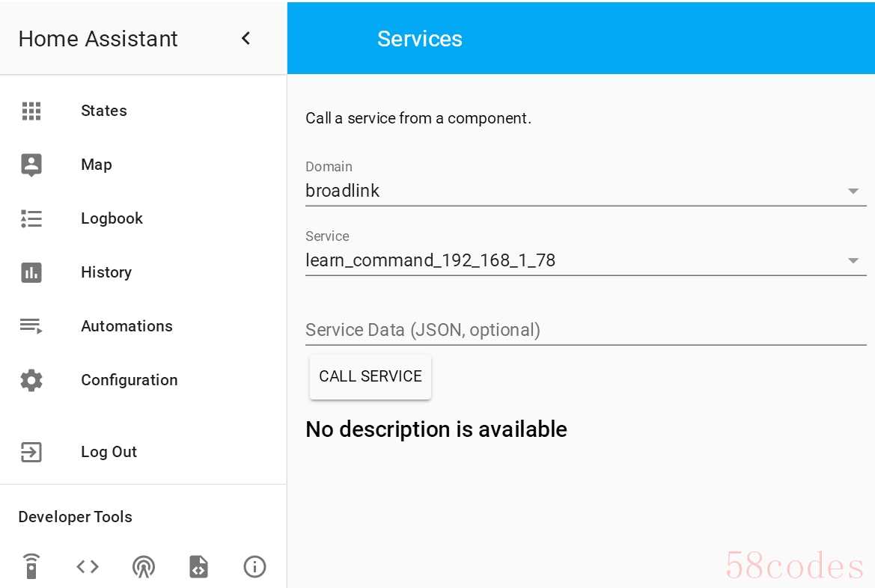Select the Logbook list icon
This screenshot has width=875, height=588.
tap(31, 218)
